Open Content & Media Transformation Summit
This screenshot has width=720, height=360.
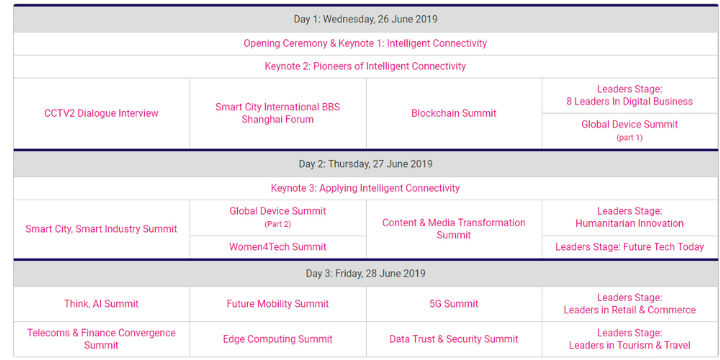coord(454,229)
